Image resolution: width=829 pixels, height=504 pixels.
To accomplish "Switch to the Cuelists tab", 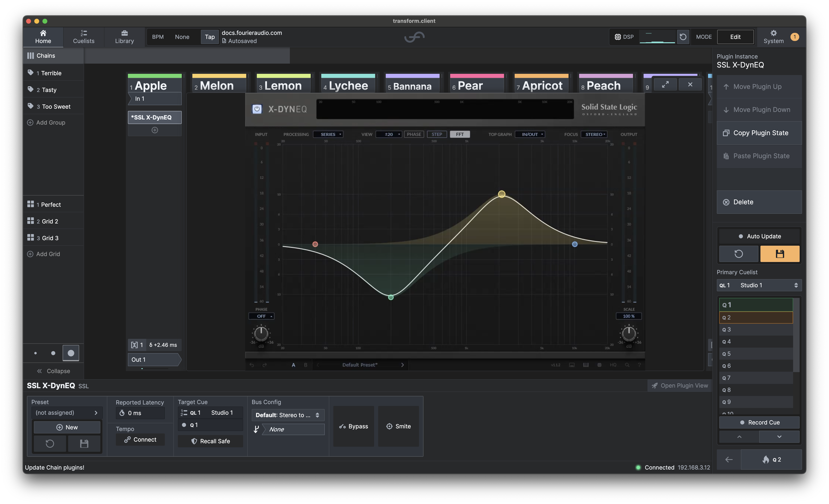I will (84, 37).
